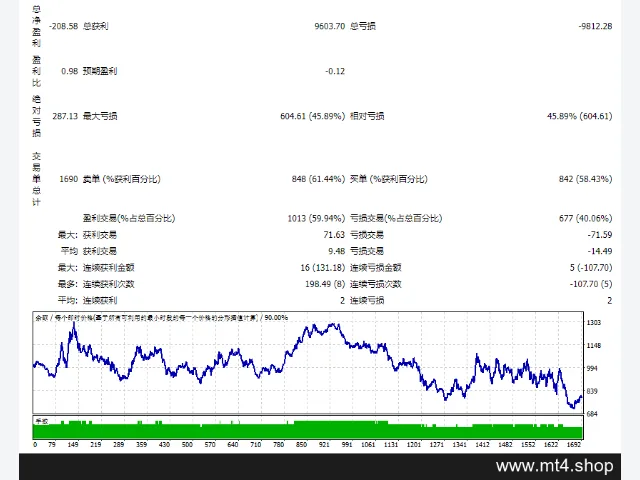The width and height of the screenshot is (640, 480).
Task: Click the 连续获利金额 label
Action: point(109,268)
